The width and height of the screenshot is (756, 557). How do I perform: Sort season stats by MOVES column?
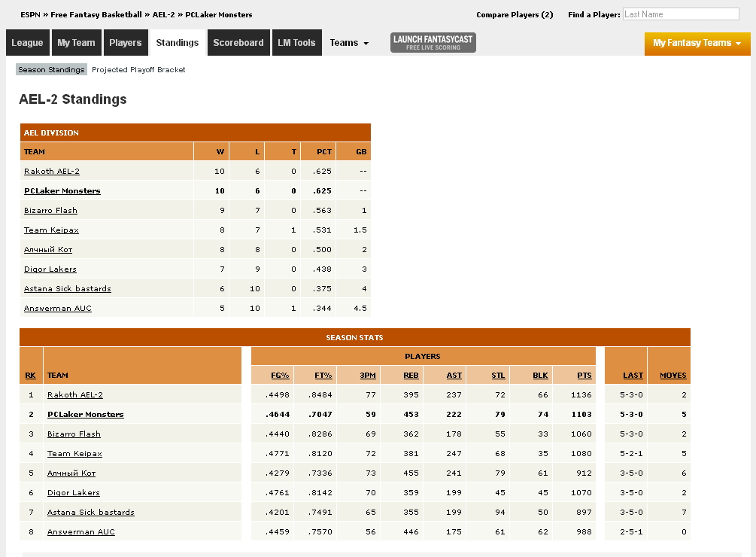click(673, 375)
